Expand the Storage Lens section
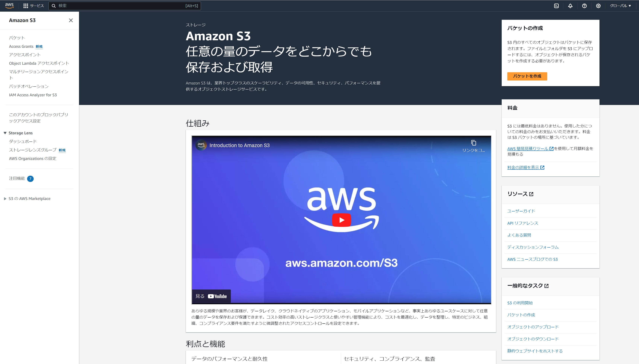This screenshot has height=364, width=639. coord(6,133)
